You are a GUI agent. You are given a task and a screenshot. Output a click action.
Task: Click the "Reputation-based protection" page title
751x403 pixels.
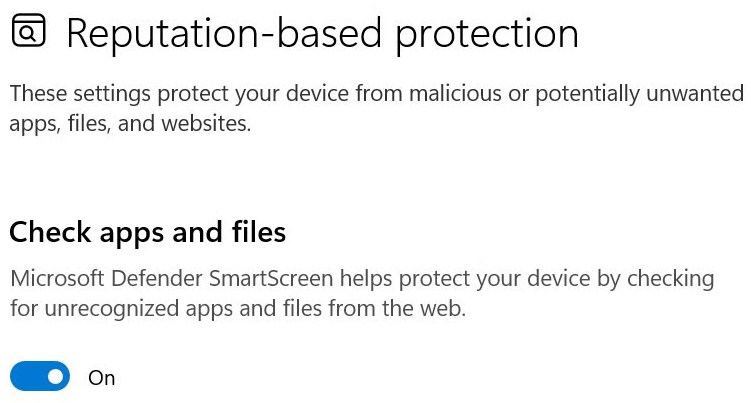(x=322, y=34)
